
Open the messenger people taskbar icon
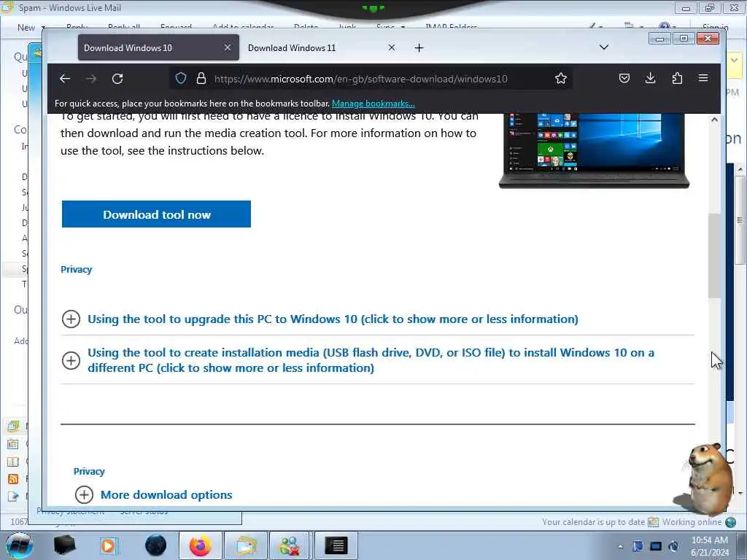coord(289,545)
